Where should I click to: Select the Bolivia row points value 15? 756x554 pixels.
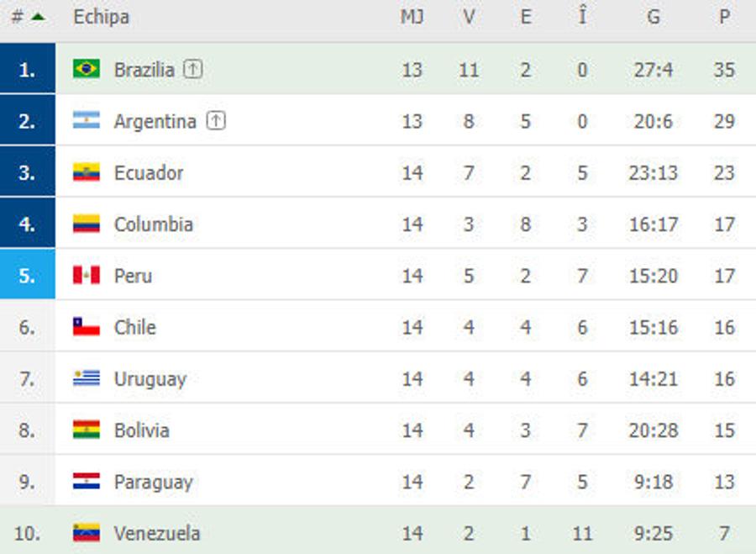pos(724,430)
